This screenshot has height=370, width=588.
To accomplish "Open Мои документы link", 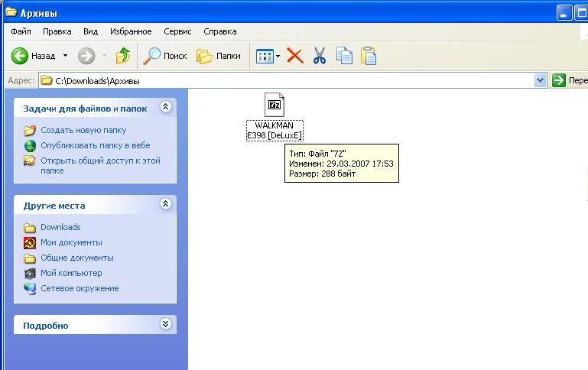I will click(x=71, y=242).
